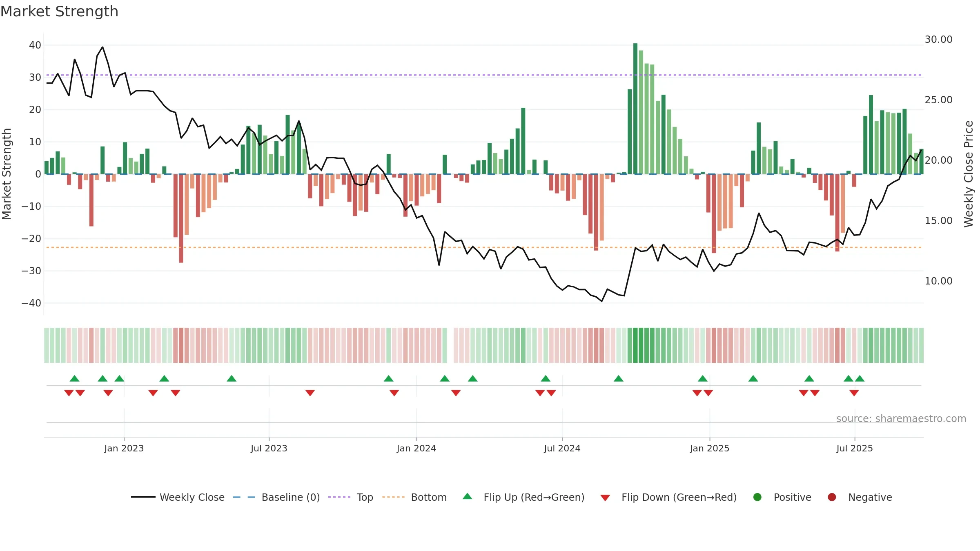
Task: Click the red Flip Down triangle legend icon
Action: click(x=606, y=498)
